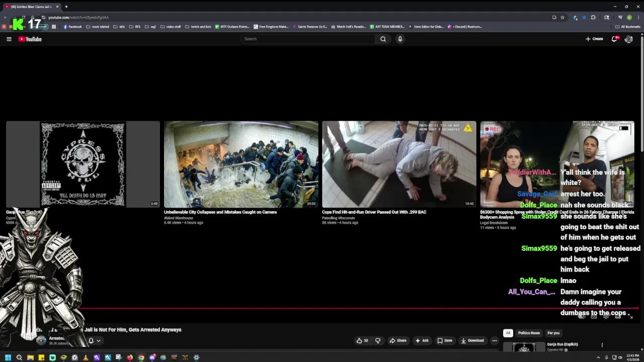Show the hidden tray icons chevron
Image resolution: width=644 pixels, height=362 pixels.
pyautogui.click(x=599, y=357)
